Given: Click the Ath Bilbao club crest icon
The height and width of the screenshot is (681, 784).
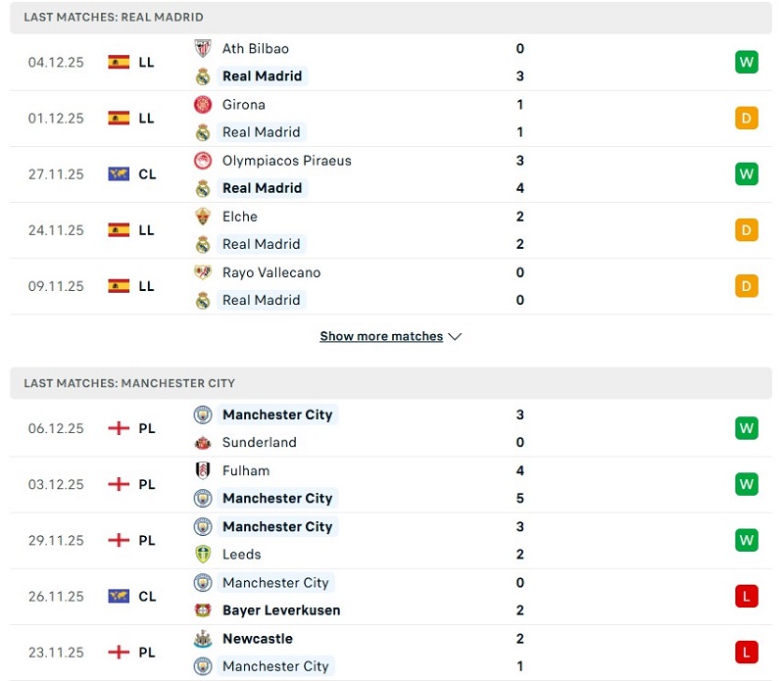Looking at the screenshot, I should (x=203, y=48).
